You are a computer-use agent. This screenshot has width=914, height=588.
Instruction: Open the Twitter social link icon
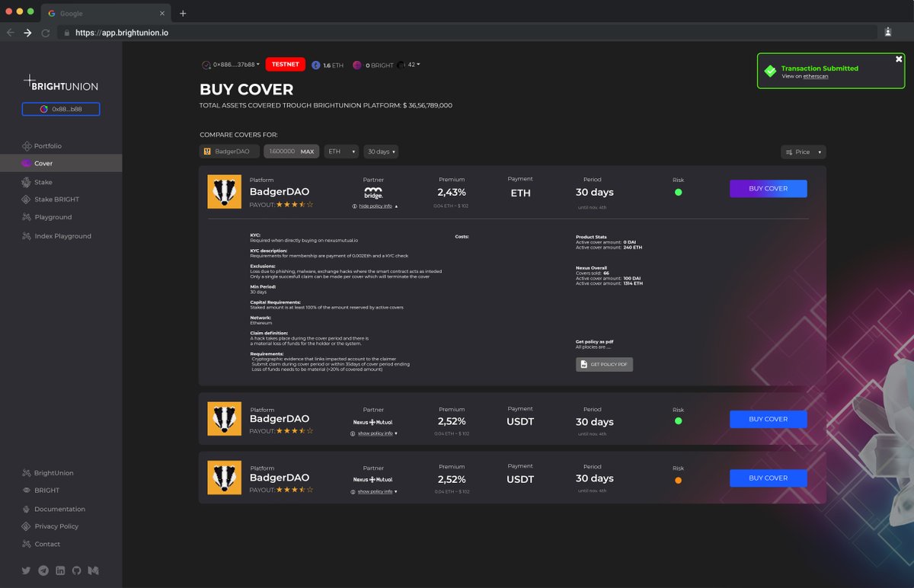(x=26, y=570)
